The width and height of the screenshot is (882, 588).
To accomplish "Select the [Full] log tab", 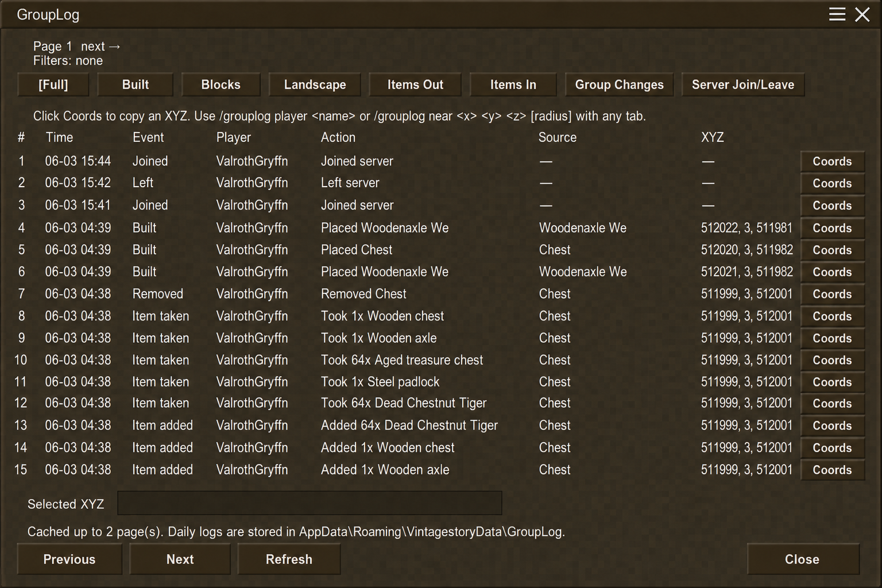I will [x=53, y=85].
